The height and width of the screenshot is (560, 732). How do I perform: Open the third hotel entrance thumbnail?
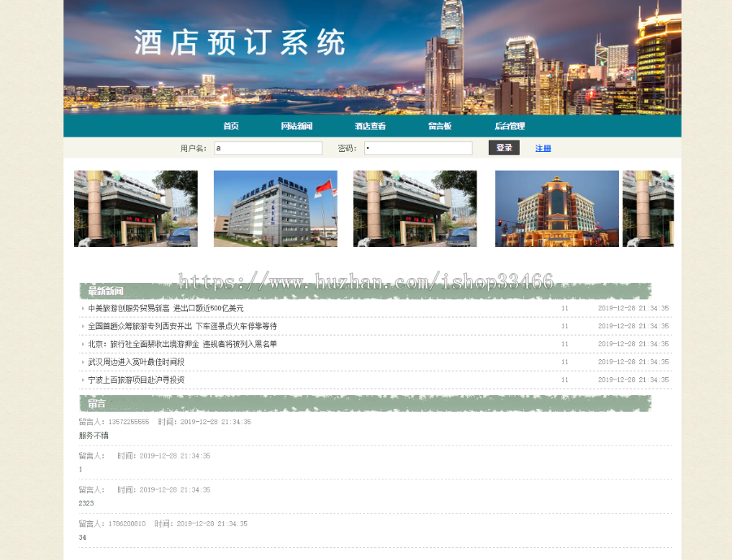click(x=416, y=208)
